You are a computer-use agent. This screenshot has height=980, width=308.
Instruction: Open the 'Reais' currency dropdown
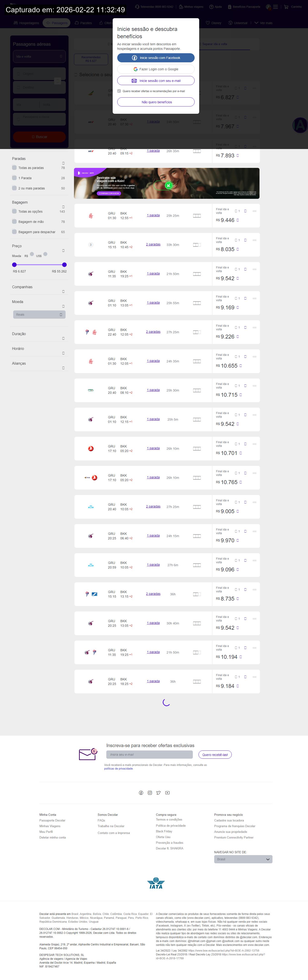click(x=39, y=315)
